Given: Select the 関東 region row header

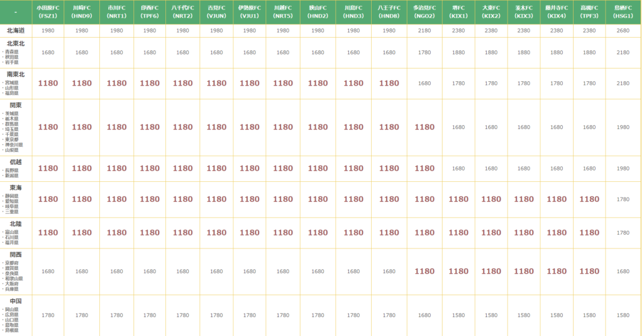Looking at the screenshot, I should pyautogui.click(x=16, y=105).
